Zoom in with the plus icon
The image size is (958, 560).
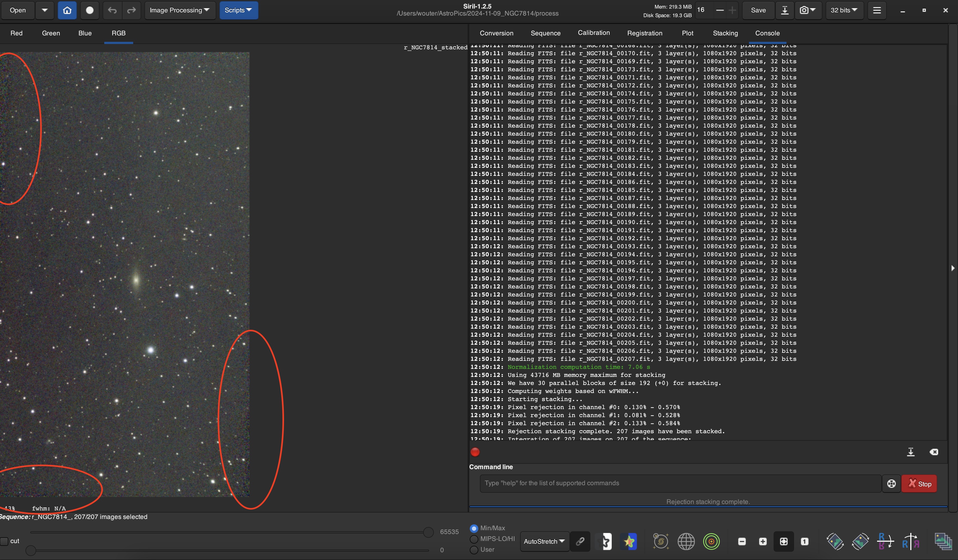(763, 542)
